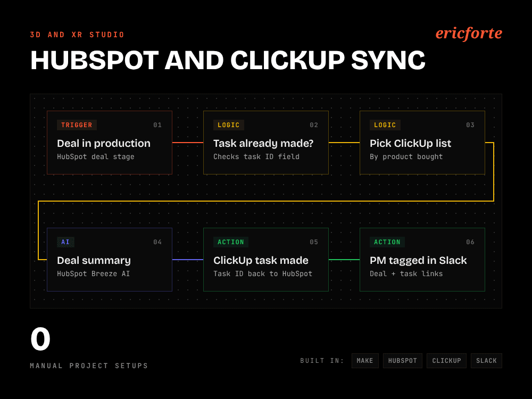Select the LOGIC tag on step 02
The image size is (532, 399).
pos(229,125)
